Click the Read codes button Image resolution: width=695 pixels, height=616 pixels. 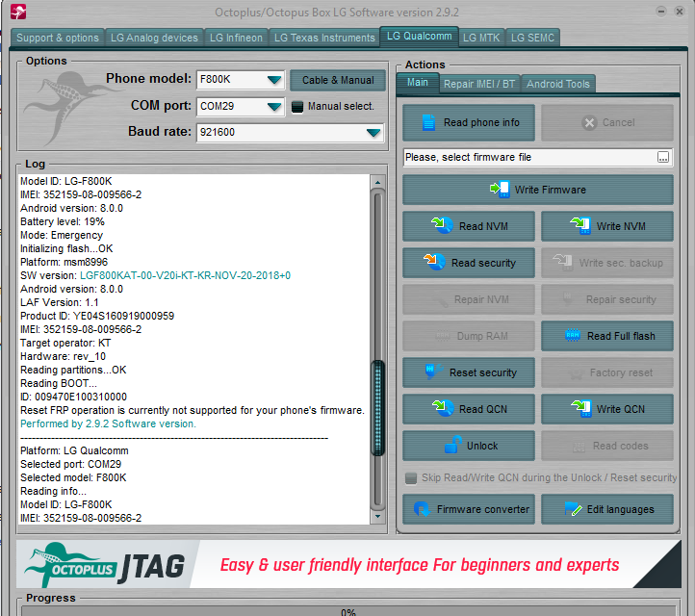(x=607, y=446)
